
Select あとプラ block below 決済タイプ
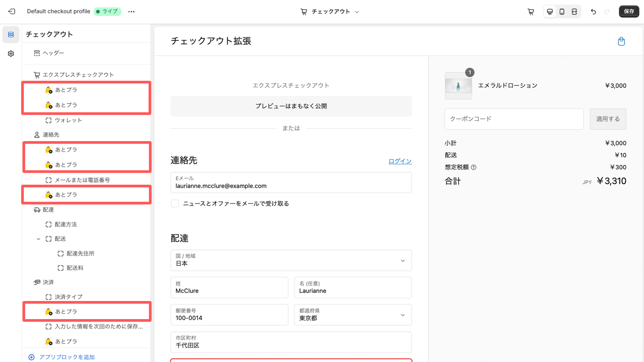pos(86,312)
